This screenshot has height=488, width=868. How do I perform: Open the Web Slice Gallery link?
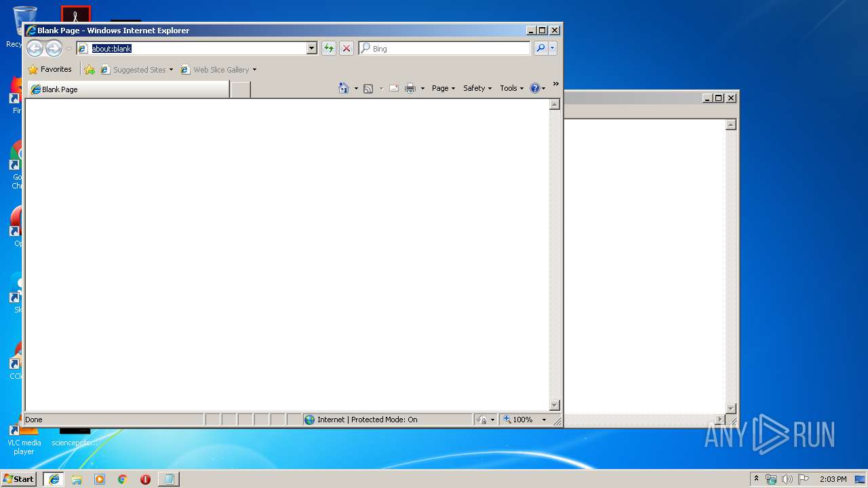(218, 69)
